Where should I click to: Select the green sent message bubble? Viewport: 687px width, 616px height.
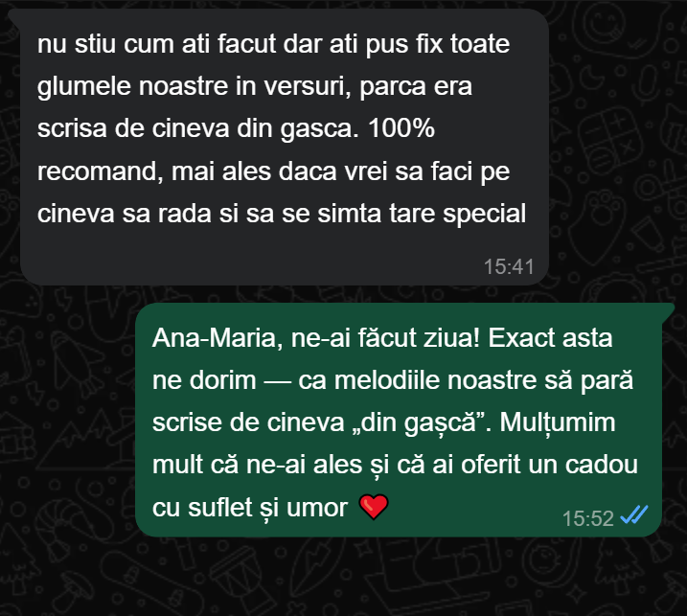(399, 420)
